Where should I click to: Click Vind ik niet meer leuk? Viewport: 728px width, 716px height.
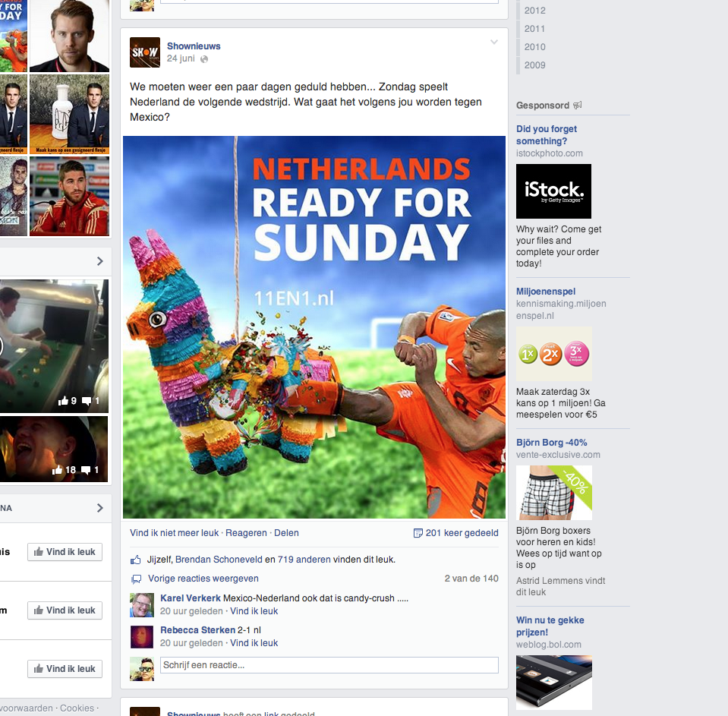click(174, 533)
